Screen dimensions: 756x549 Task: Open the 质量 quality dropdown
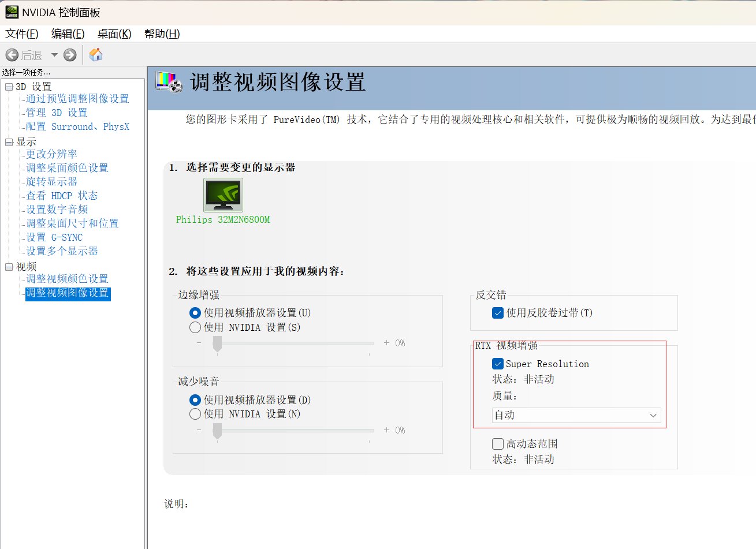[x=576, y=415]
